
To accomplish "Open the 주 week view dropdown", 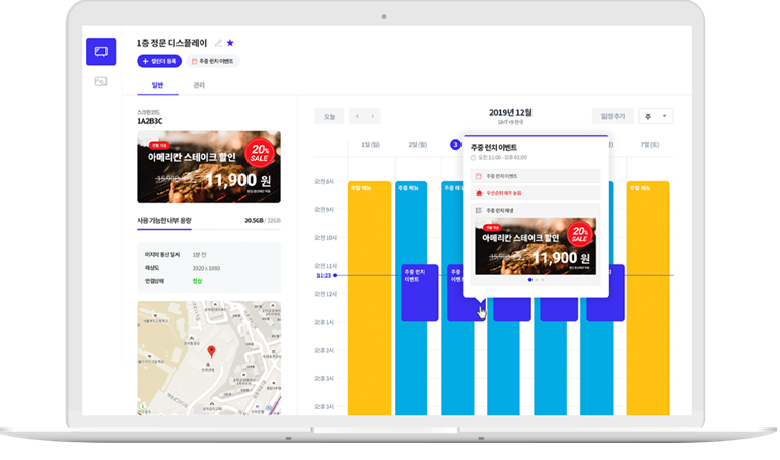I will (x=656, y=116).
